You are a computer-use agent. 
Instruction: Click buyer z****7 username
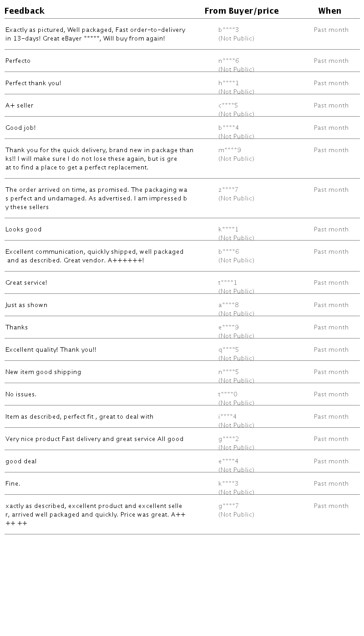228,190
